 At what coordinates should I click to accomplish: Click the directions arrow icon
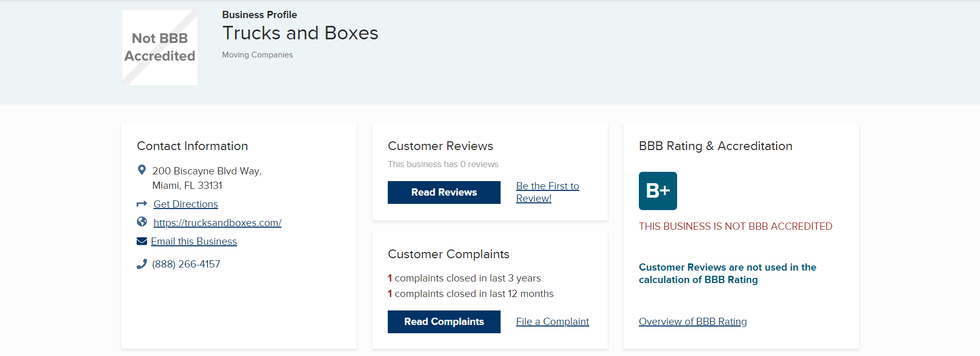click(x=142, y=204)
